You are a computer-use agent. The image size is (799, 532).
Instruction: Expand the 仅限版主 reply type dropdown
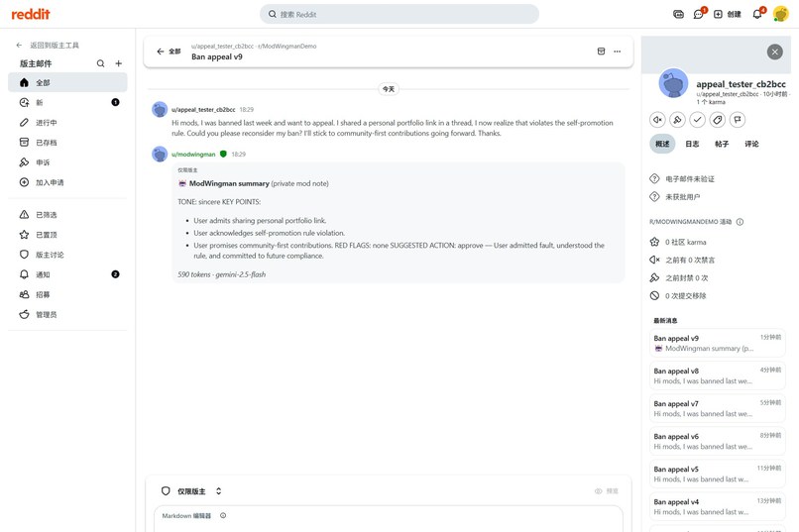191,491
